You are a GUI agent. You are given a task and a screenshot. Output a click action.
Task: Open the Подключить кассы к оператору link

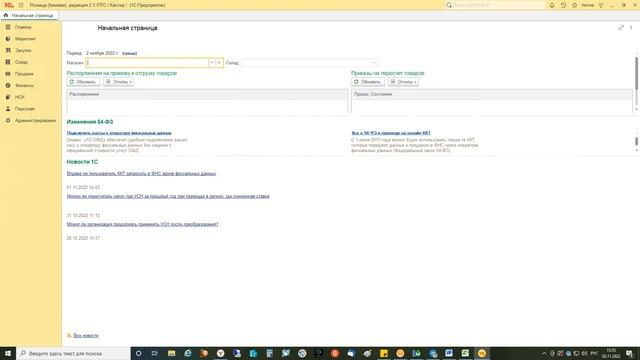coord(119,133)
